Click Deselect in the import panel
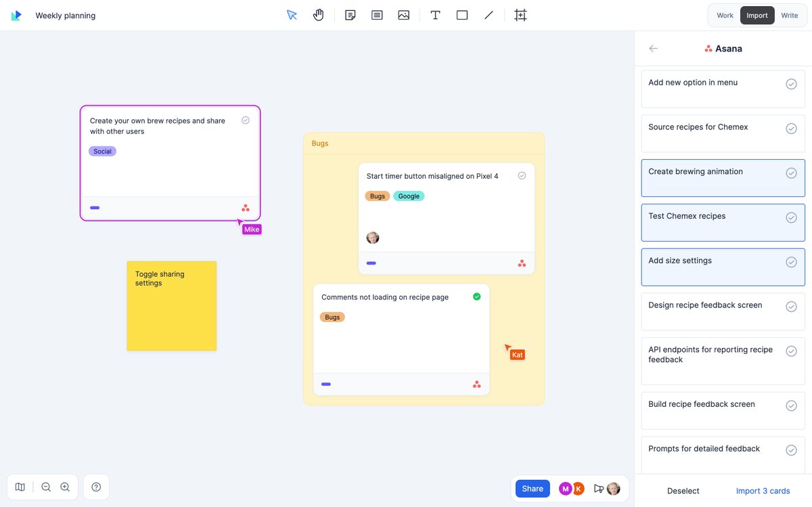Viewport: 812px width, 507px height. point(683,491)
